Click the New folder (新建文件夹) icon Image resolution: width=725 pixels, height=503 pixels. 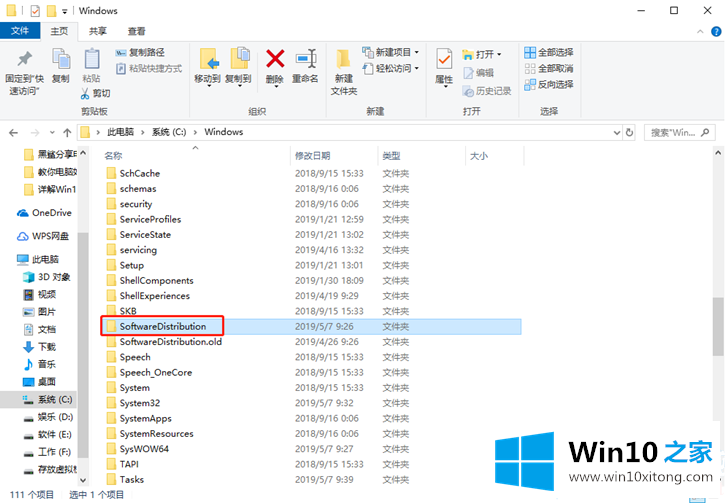point(344,59)
